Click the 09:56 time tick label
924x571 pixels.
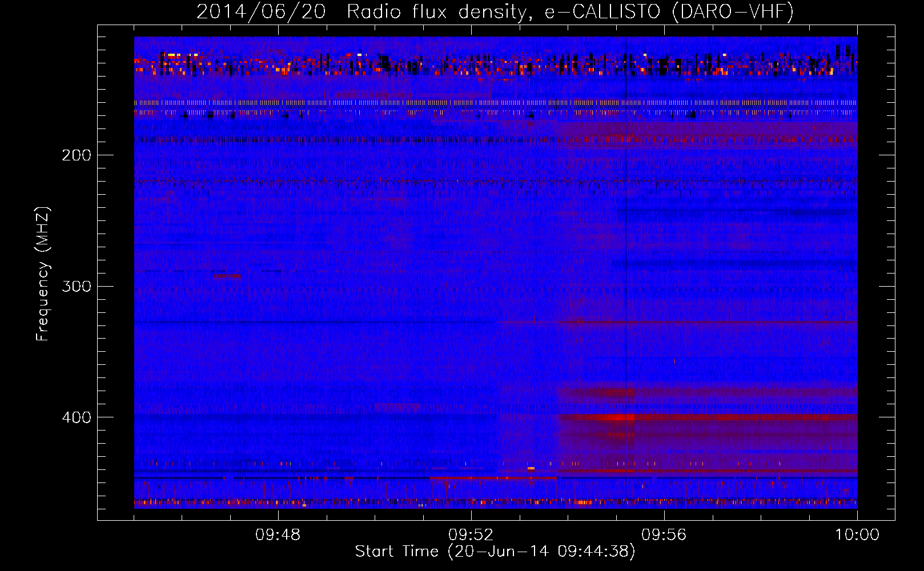point(664,535)
